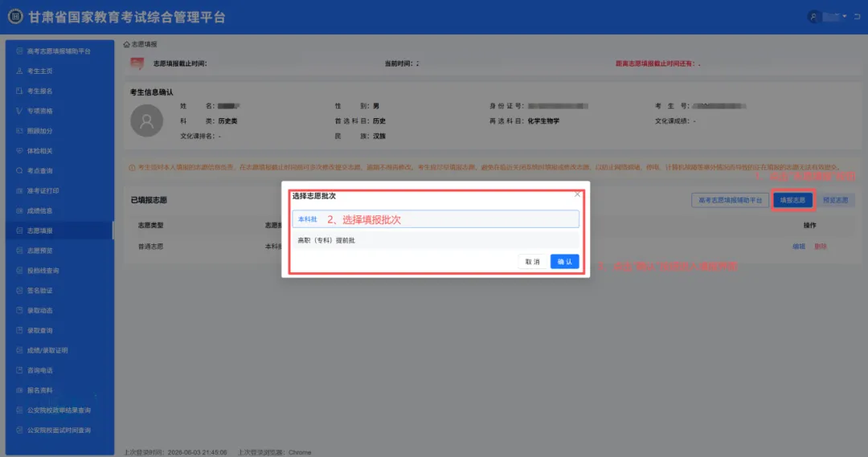Click the platform emblem logo in header
Viewport: 868px width, 457px height.
tap(15, 17)
